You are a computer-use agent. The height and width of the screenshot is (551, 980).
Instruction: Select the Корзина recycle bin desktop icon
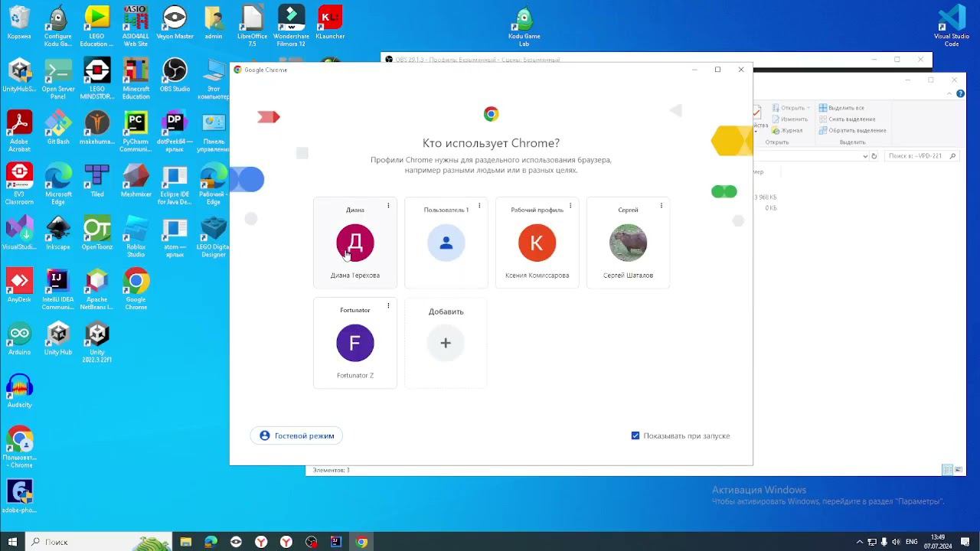(19, 24)
